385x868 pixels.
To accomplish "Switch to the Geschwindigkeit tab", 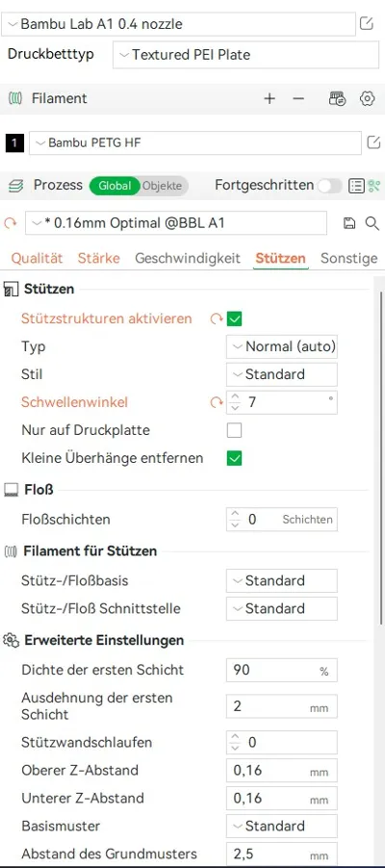I will (188, 258).
